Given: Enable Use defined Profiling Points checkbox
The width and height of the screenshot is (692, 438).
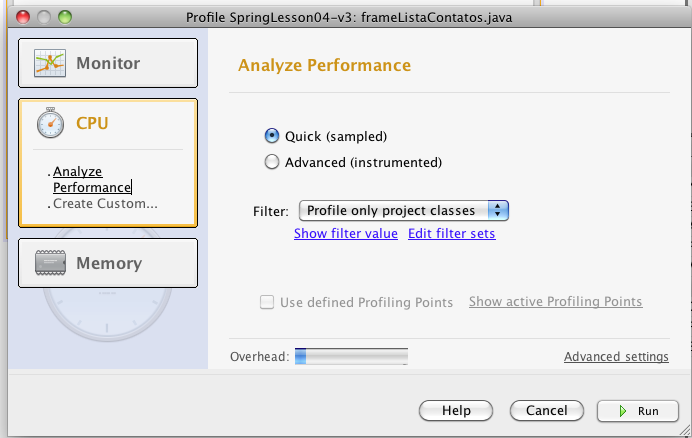Looking at the screenshot, I should (267, 302).
